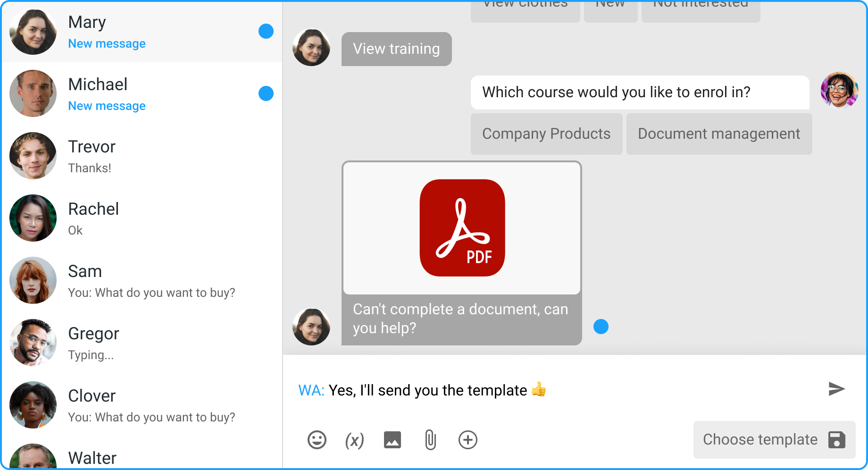Select the Company Products option

(546, 134)
